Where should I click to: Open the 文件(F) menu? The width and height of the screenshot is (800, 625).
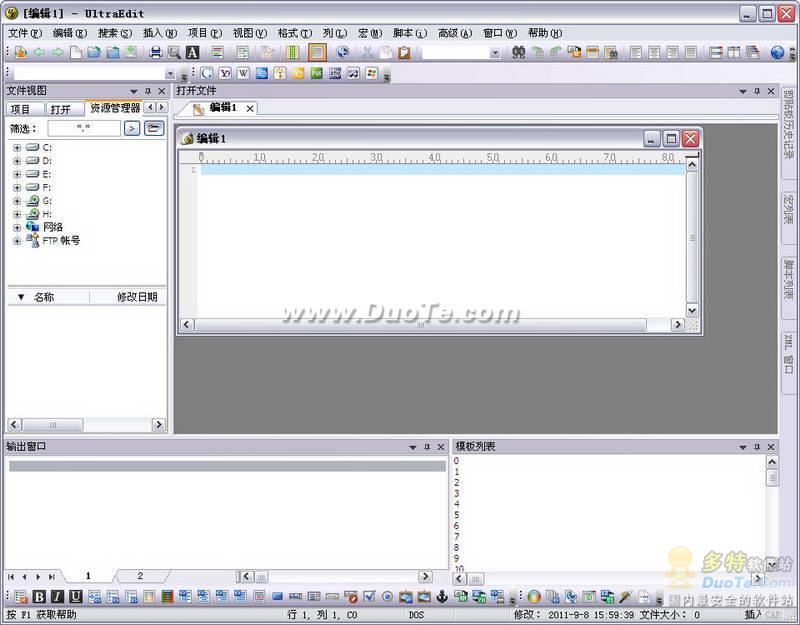click(24, 33)
